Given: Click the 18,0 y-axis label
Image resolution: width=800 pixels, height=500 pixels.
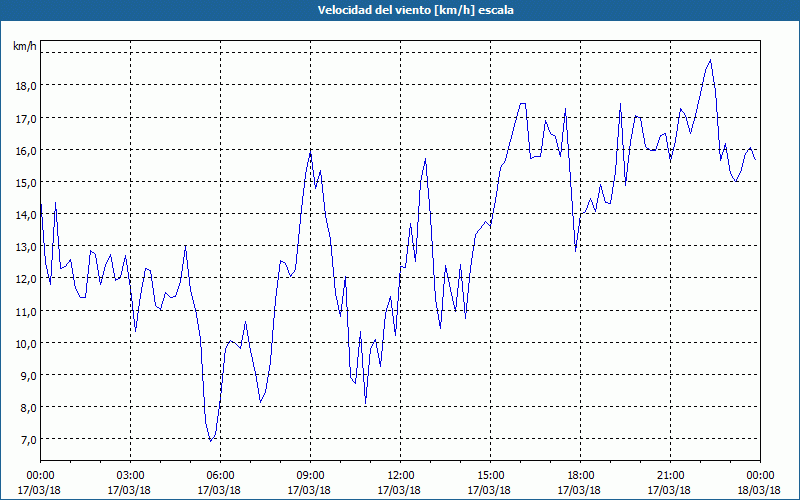Looking at the screenshot, I should coord(26,86).
